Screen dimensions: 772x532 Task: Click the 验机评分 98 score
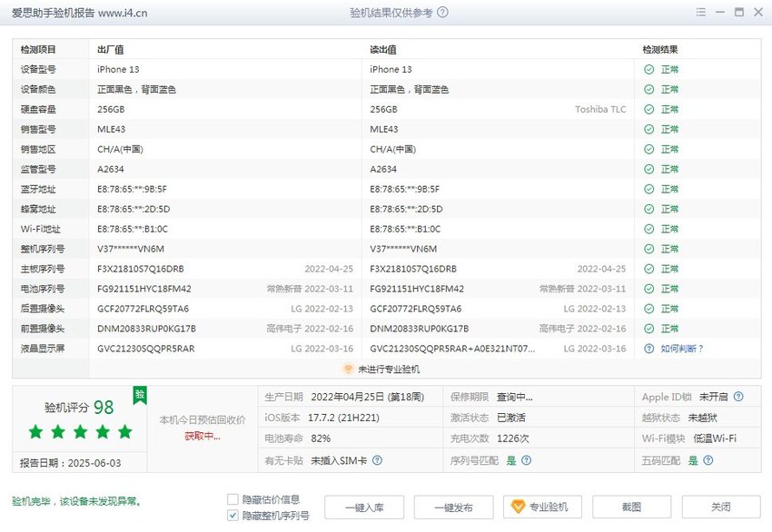[79, 407]
